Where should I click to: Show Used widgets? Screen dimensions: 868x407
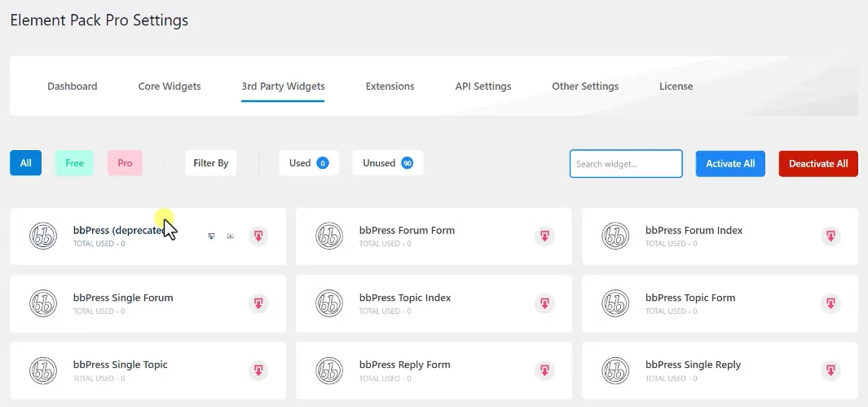pos(309,163)
